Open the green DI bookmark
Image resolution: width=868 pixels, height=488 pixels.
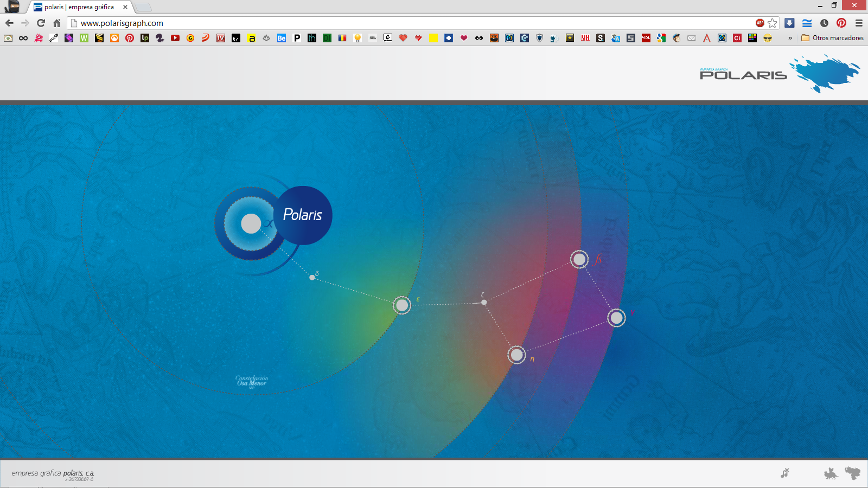tap(327, 38)
